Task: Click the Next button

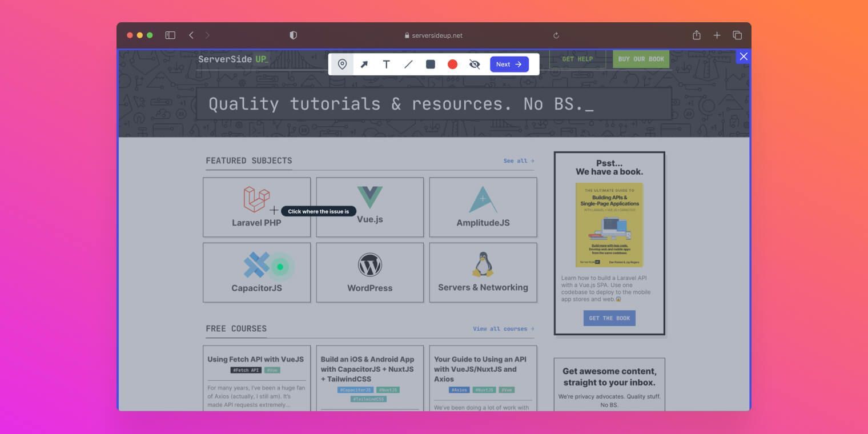Action: [x=509, y=65]
